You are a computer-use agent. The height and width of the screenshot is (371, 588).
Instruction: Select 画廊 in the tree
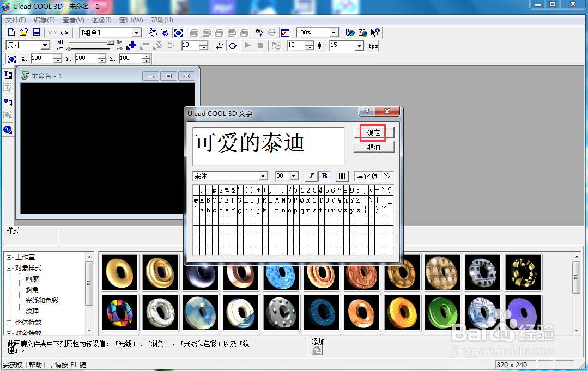32,279
